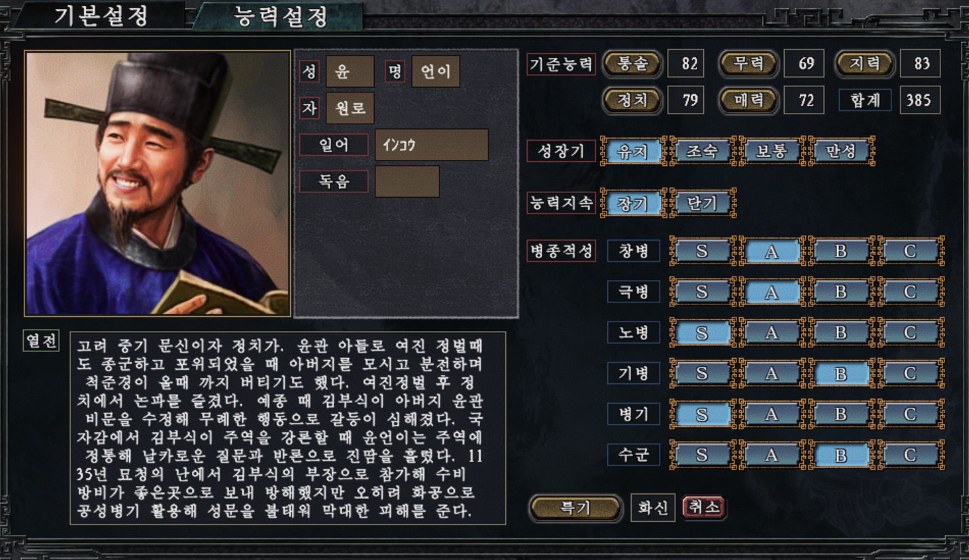Click the 정치 stat button
This screenshot has width=969, height=560.
(631, 101)
